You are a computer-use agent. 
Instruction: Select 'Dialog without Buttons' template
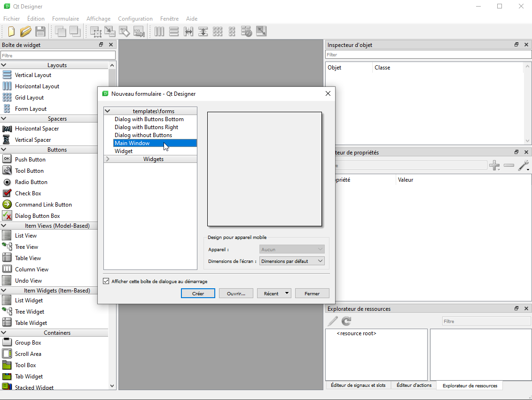click(x=143, y=135)
